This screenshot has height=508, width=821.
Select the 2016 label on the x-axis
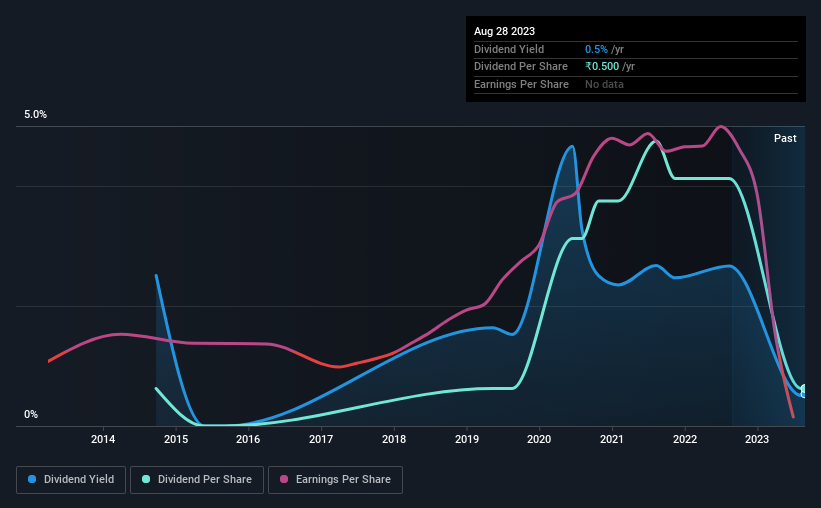click(248, 439)
